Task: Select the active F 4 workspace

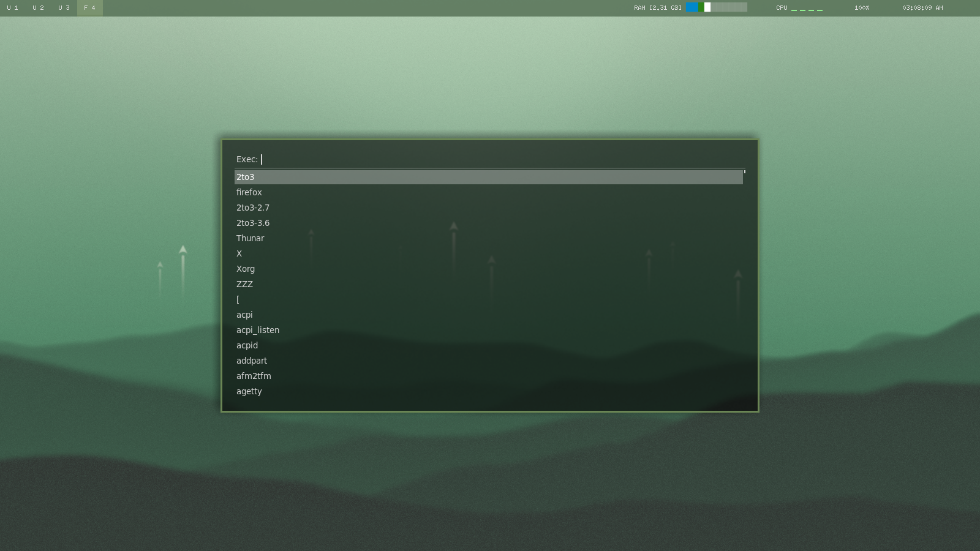Action: [x=90, y=8]
